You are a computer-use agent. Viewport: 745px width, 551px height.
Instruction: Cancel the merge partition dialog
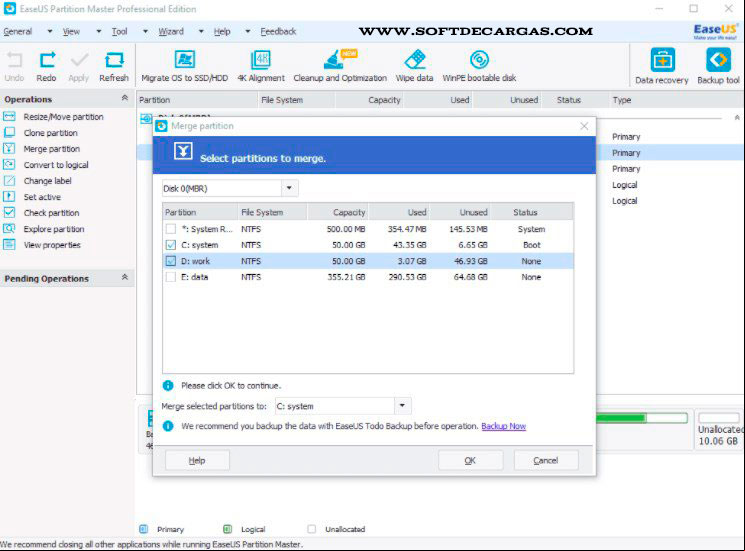(546, 460)
